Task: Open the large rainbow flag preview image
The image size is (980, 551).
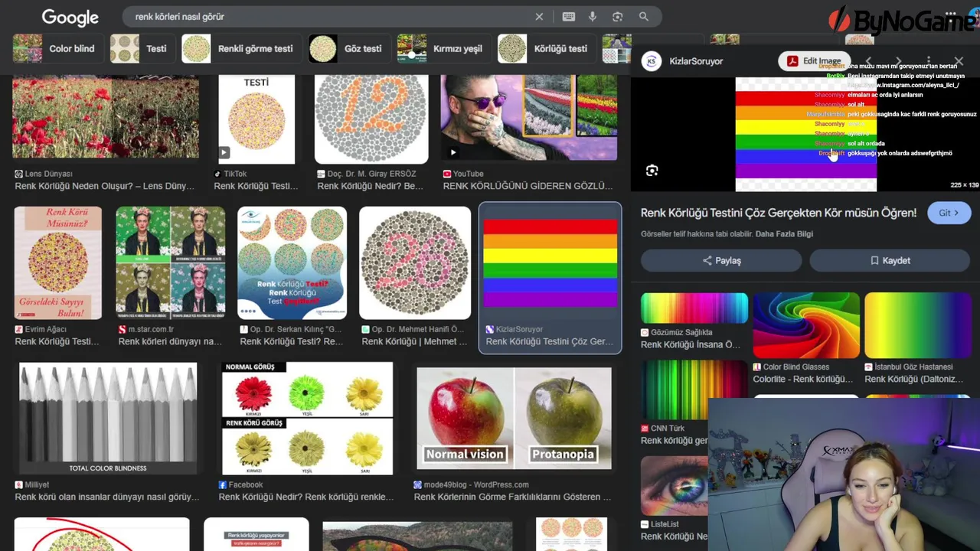Action: pos(805,134)
